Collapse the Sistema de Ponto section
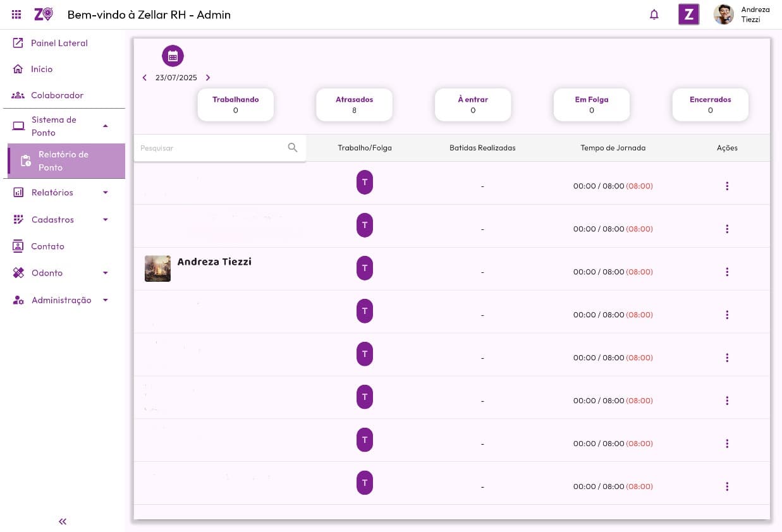782x532 pixels. [x=106, y=126]
